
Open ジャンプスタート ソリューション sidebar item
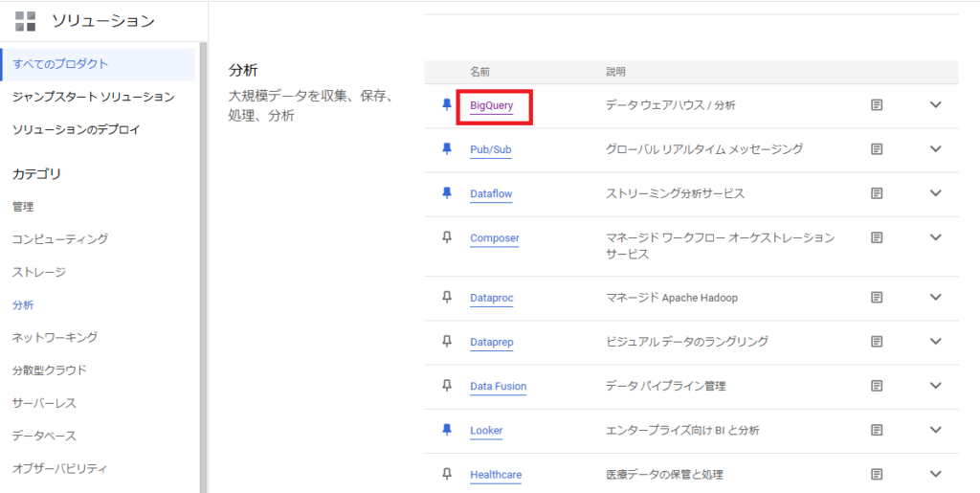point(93,97)
